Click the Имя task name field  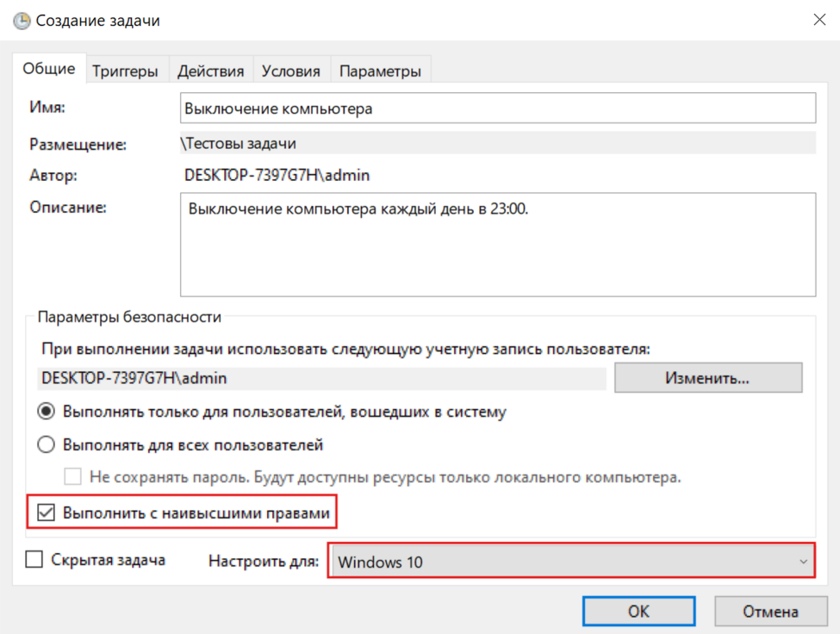[497, 109]
